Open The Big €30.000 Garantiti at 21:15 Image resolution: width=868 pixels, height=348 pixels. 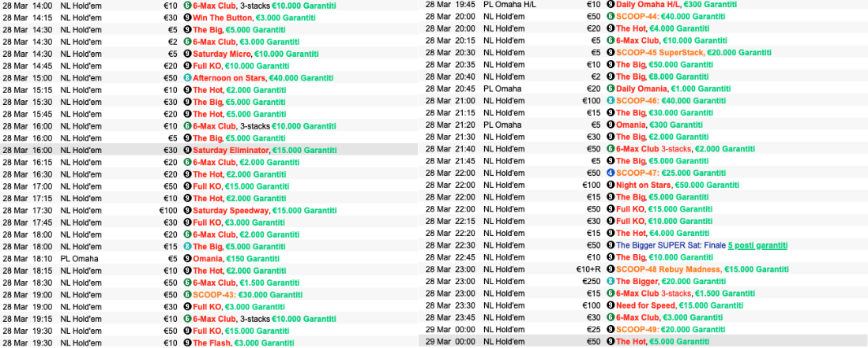664,113
